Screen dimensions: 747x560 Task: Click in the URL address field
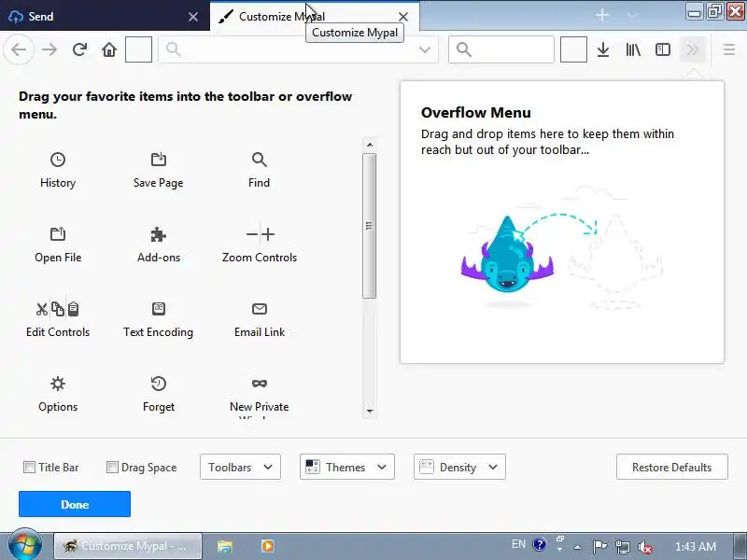coord(298,49)
